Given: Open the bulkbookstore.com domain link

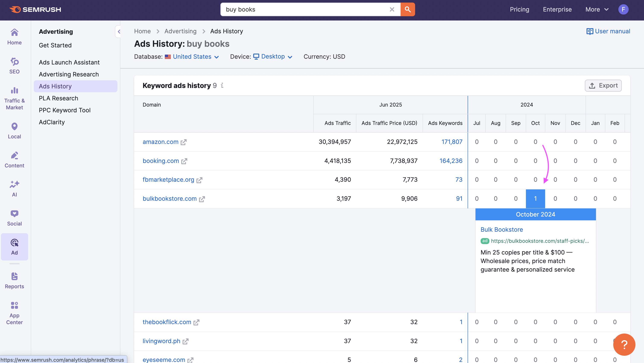Looking at the screenshot, I should coord(170,199).
